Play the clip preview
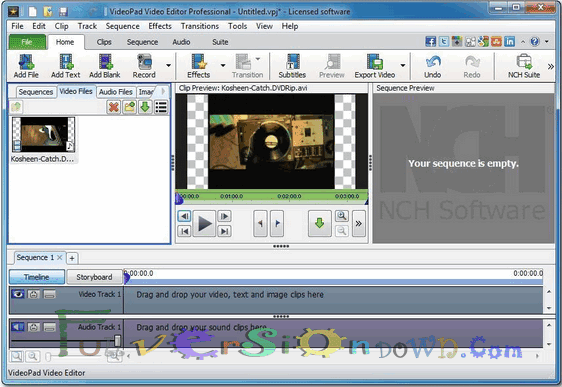The image size is (562, 387). pyautogui.click(x=205, y=223)
